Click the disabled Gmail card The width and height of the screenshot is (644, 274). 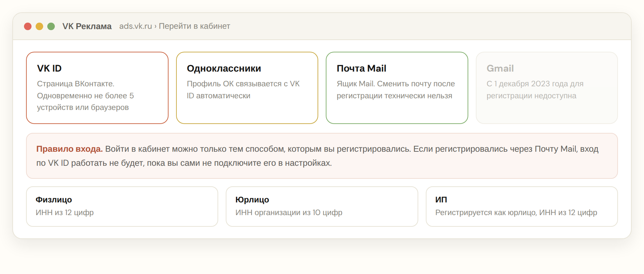coord(547,88)
